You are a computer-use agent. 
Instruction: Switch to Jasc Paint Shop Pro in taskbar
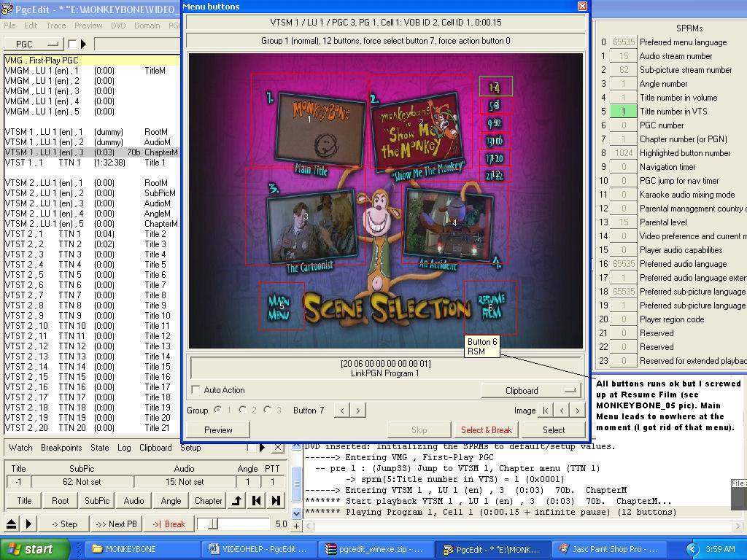click(x=609, y=549)
